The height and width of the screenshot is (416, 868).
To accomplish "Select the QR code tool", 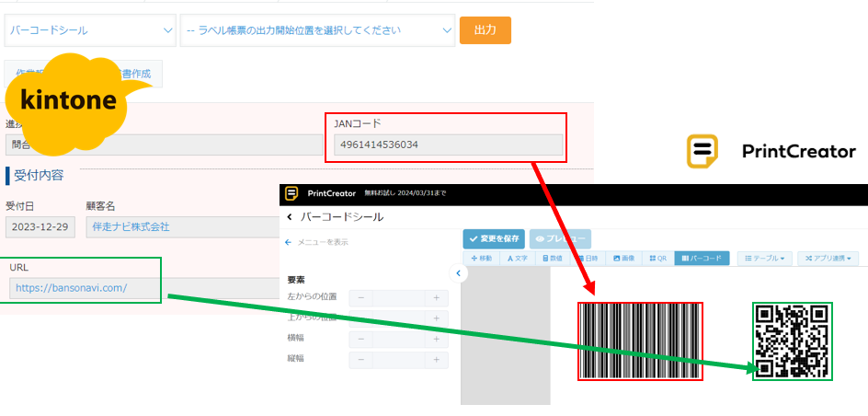I will [657, 259].
